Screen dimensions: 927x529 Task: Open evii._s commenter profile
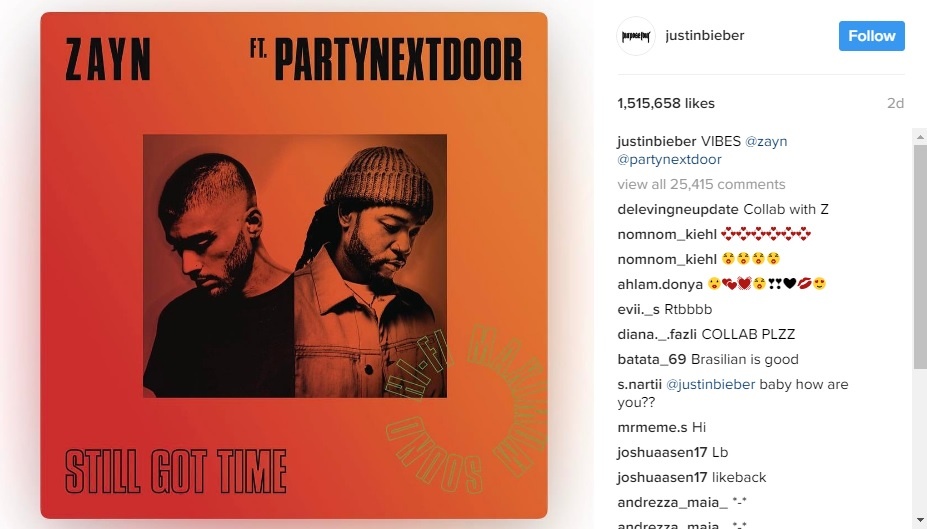point(638,309)
